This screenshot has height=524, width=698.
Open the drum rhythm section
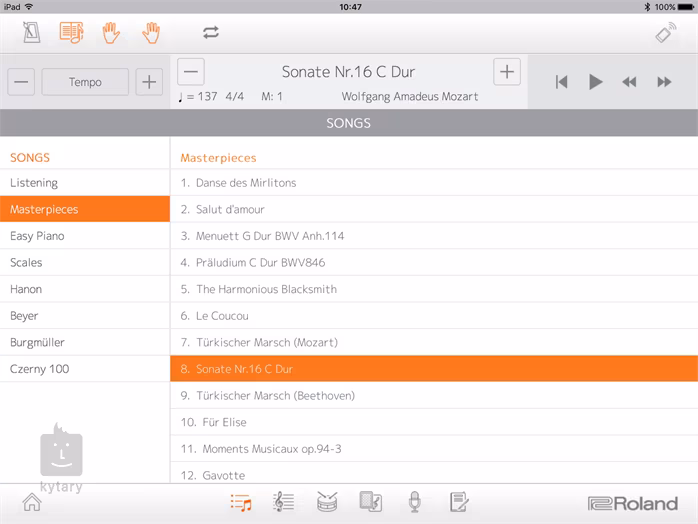[327, 502]
